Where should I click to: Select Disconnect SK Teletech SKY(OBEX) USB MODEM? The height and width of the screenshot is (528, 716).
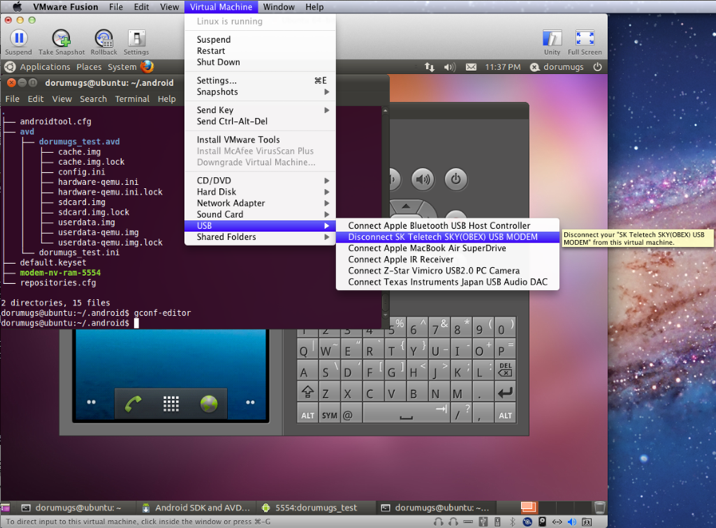tap(448, 237)
